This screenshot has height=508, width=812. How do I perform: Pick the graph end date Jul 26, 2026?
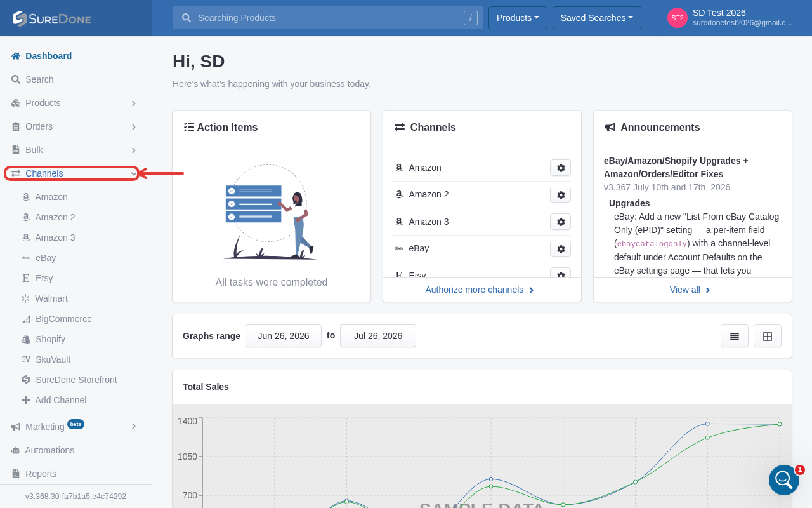point(378,336)
